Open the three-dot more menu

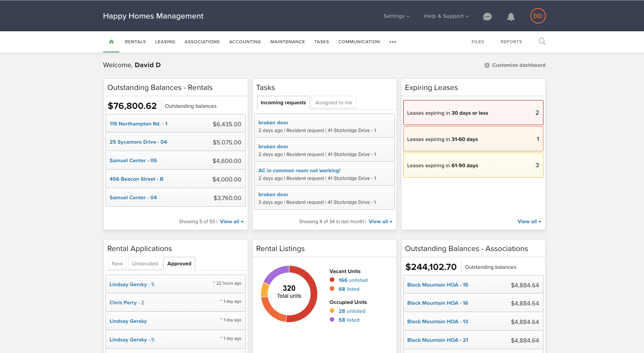click(x=393, y=42)
